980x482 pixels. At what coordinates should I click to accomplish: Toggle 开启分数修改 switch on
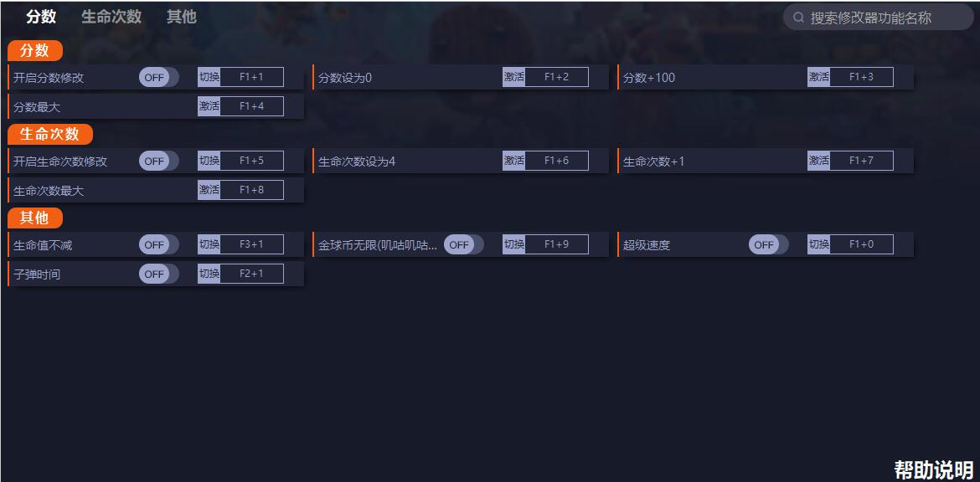coord(158,78)
